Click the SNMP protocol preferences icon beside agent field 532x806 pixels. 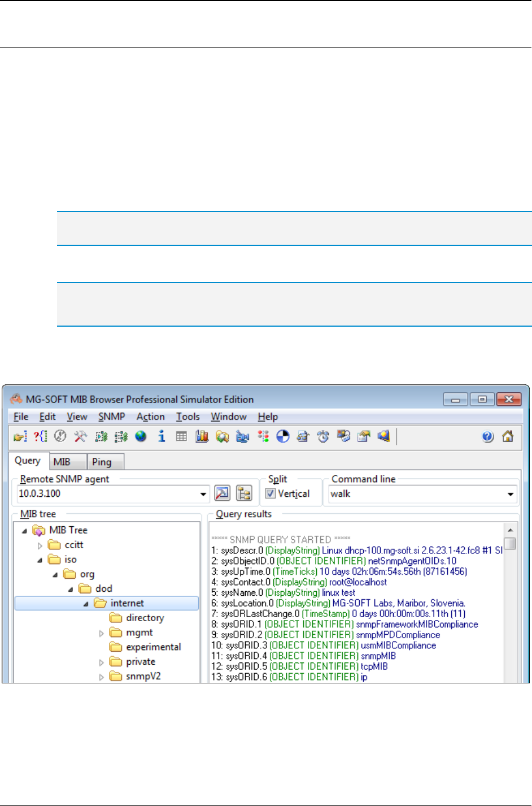(223, 493)
